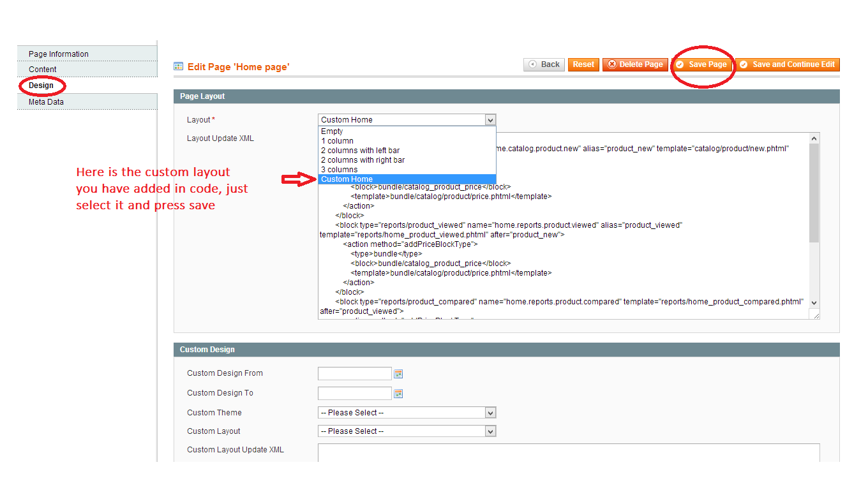Pick 2 columns with left bar
Image resolution: width=868 pixels, height=490 pixels.
pyautogui.click(x=360, y=151)
